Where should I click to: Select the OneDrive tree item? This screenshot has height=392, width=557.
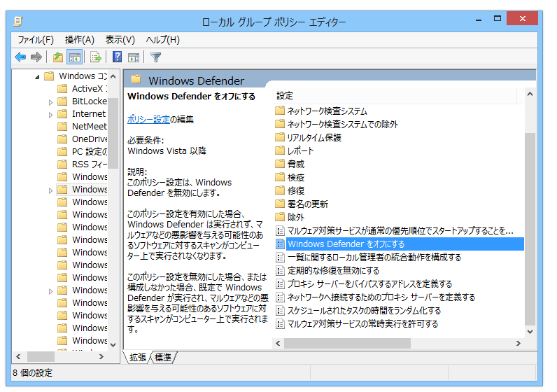tap(83, 139)
